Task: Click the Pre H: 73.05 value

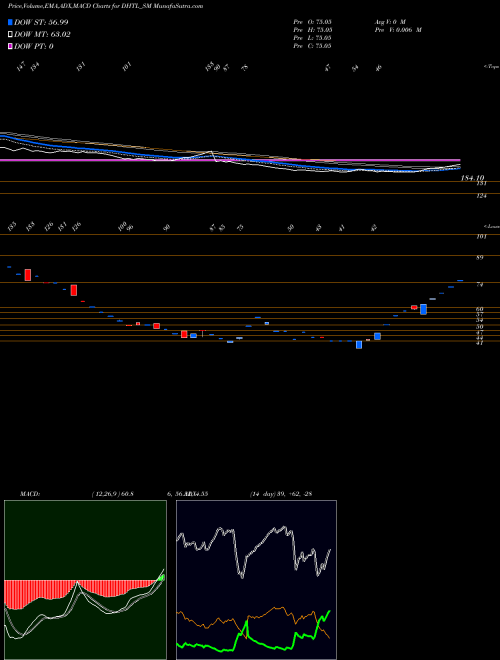Action: point(313,30)
